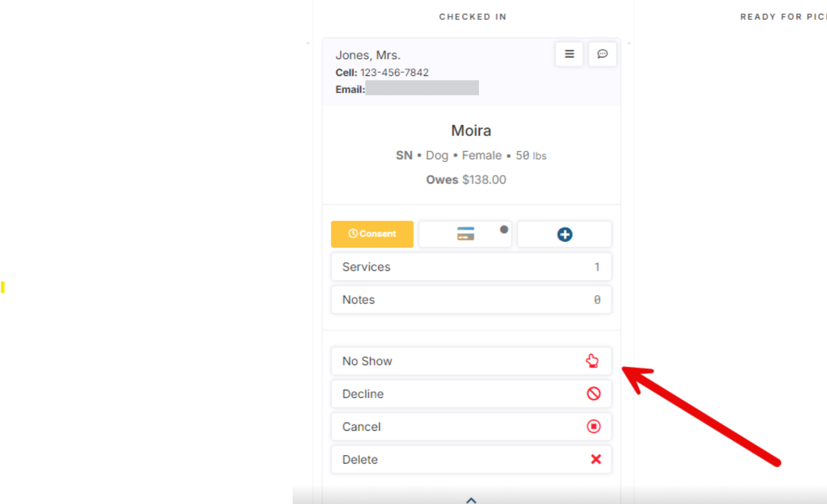Click the yellow Consent button
This screenshot has width=827, height=504.
[372, 234]
